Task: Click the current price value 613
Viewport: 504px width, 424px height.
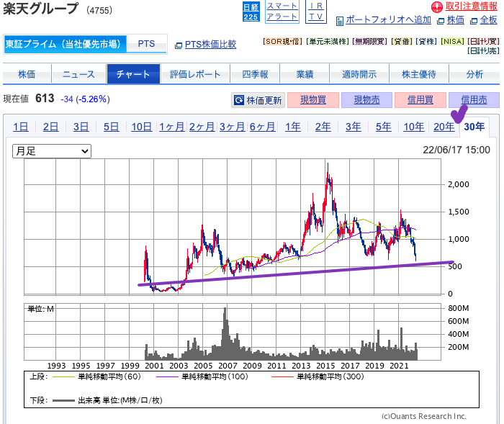Action: click(x=45, y=99)
